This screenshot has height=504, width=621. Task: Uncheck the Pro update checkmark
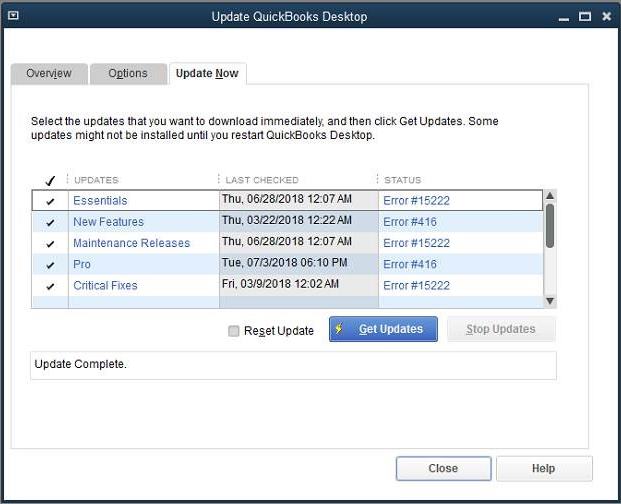click(x=50, y=265)
